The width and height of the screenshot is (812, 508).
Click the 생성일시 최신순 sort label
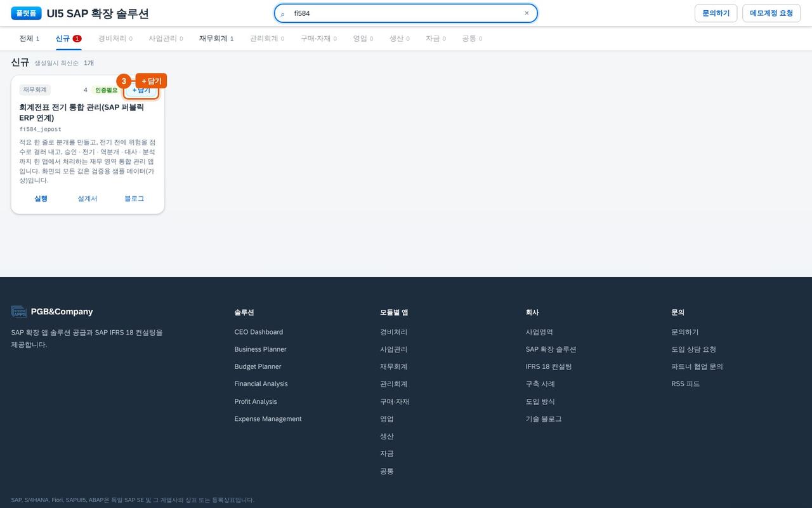coord(56,63)
